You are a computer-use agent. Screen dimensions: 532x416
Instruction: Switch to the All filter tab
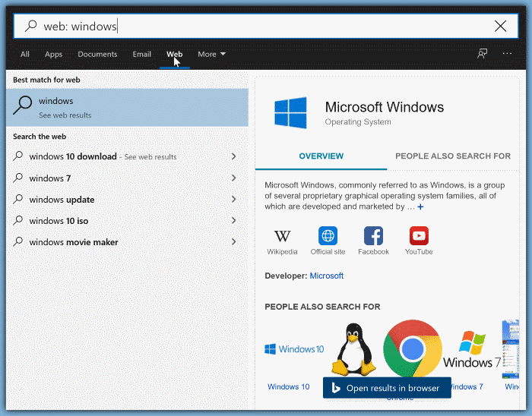tap(25, 54)
